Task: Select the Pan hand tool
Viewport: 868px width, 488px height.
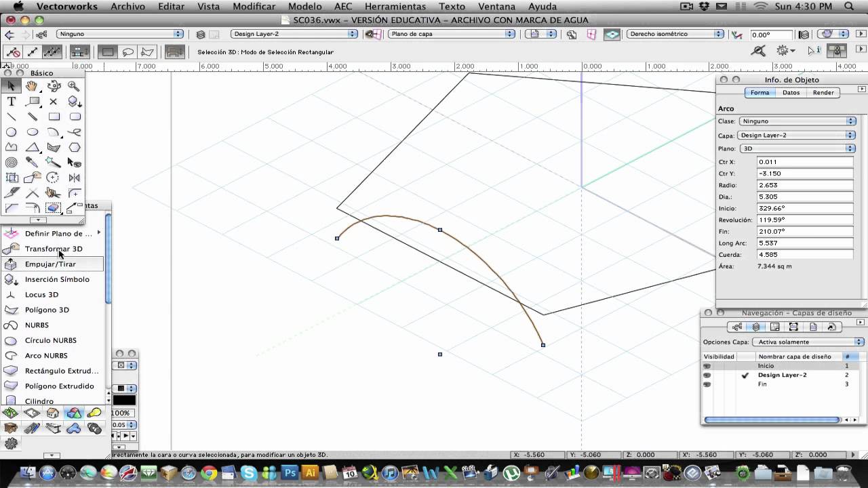Action: point(32,86)
